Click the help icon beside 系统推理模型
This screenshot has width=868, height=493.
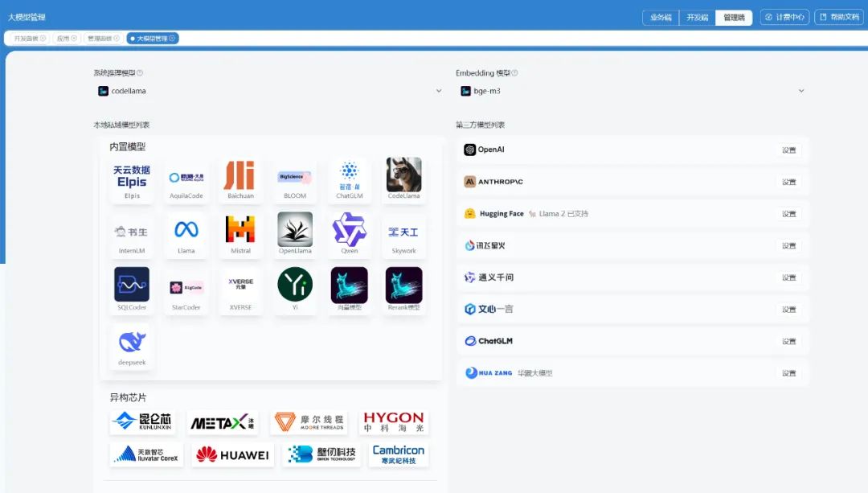pos(140,72)
